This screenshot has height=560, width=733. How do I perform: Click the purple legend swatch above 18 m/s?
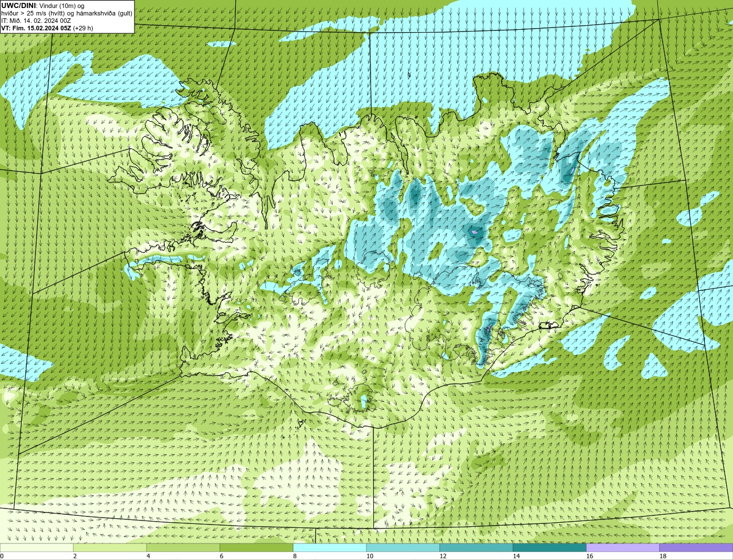[x=696, y=547]
